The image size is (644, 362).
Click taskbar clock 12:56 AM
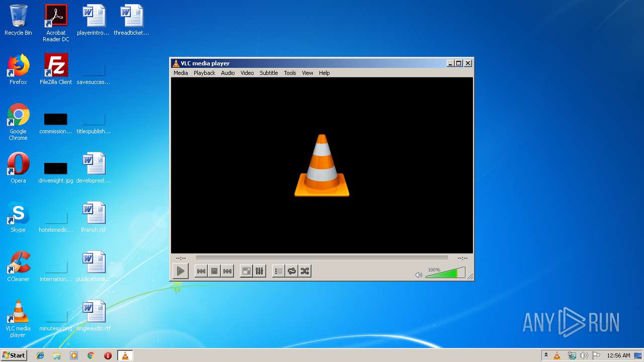[x=618, y=355]
